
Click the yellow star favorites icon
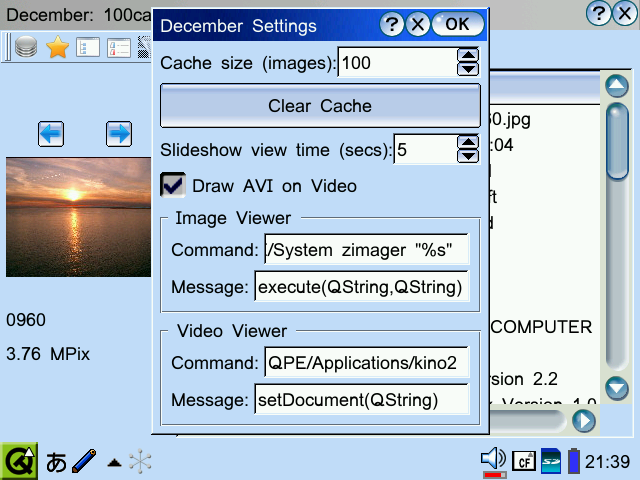(x=57, y=47)
